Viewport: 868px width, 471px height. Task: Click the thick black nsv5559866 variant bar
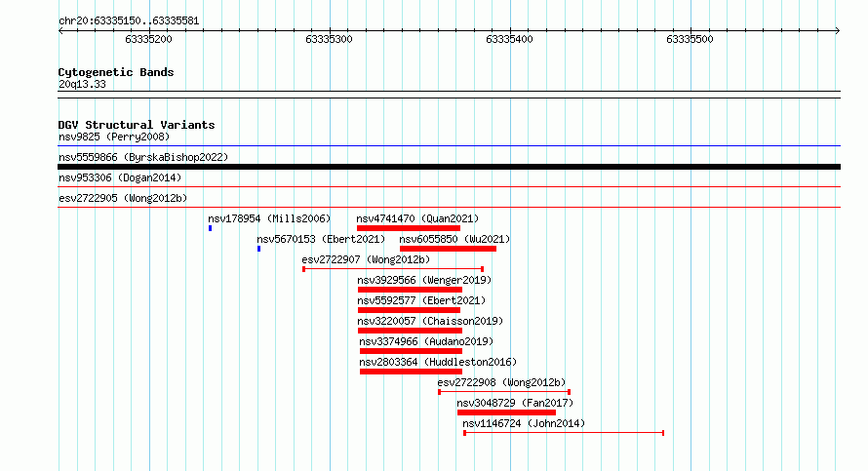tap(449, 167)
